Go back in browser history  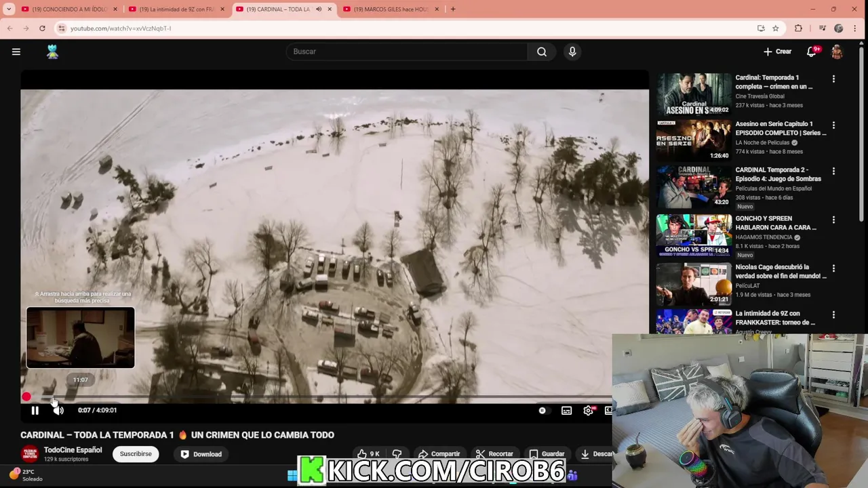(10, 28)
